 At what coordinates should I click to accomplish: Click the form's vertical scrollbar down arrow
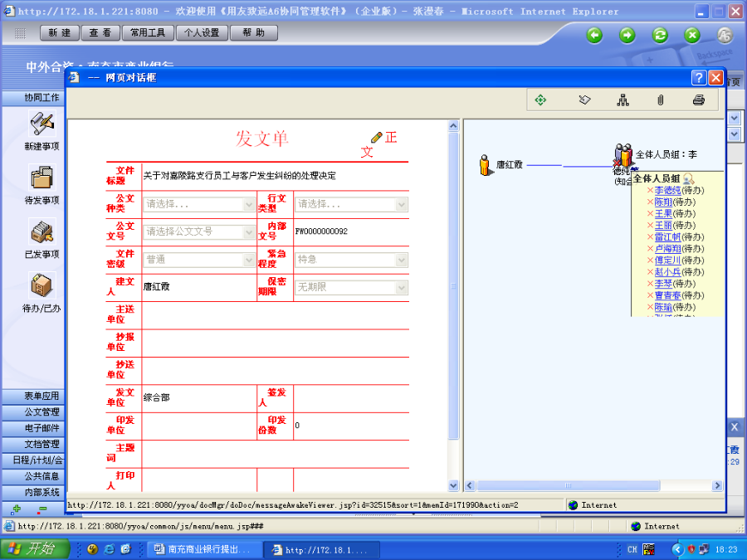tap(453, 485)
